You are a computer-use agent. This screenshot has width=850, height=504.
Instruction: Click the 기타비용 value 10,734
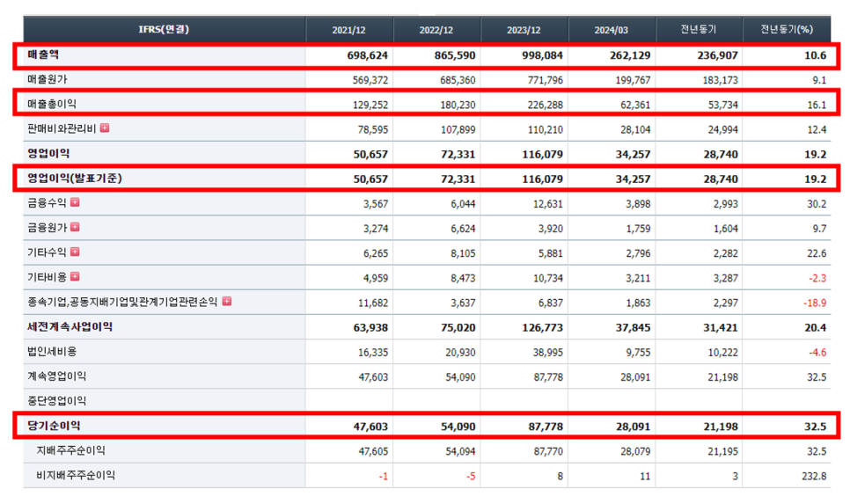548,278
